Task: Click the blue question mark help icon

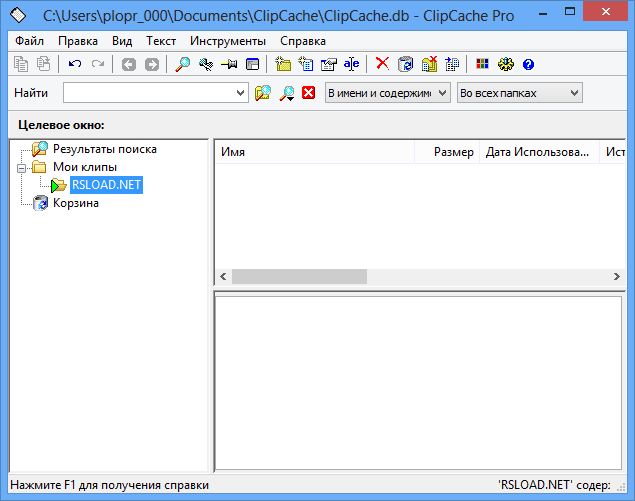Action: coord(528,64)
